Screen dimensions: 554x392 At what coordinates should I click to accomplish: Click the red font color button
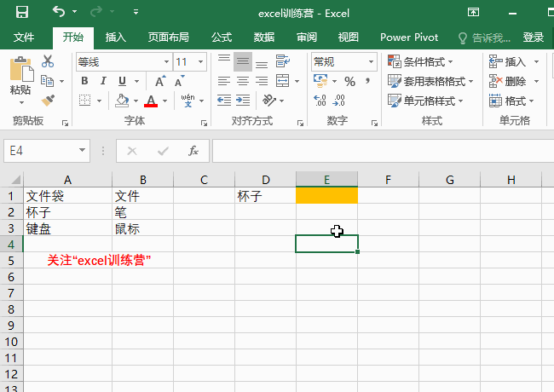pos(152,101)
